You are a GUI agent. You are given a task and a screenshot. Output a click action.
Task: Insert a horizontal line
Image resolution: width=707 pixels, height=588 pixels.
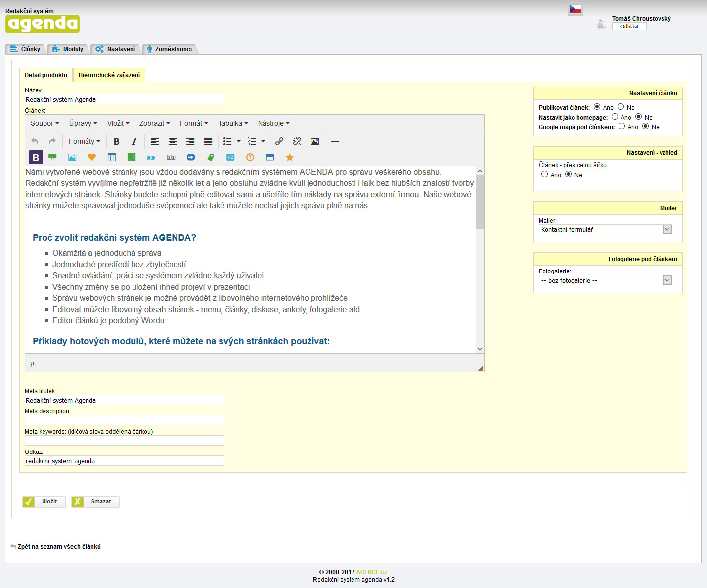coord(335,141)
